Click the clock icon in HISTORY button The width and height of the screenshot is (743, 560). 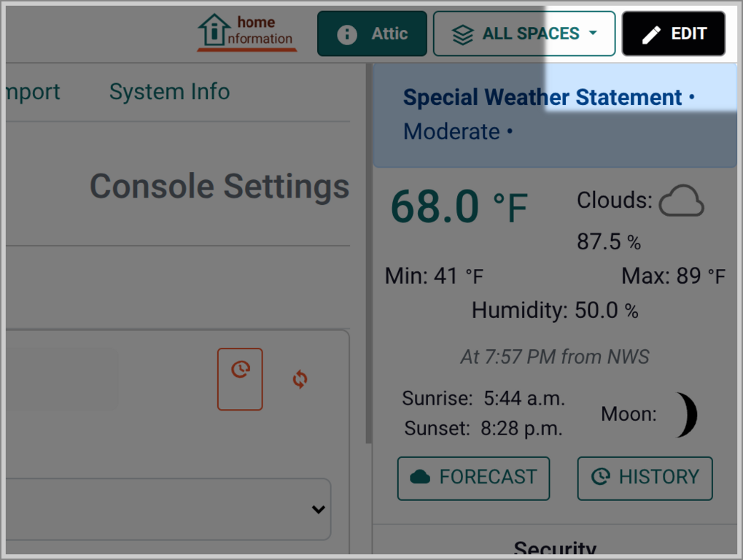tap(601, 477)
